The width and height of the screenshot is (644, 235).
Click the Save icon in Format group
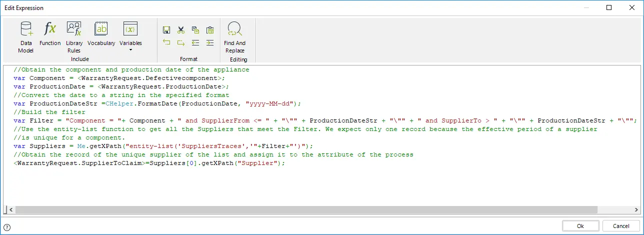[x=166, y=30]
